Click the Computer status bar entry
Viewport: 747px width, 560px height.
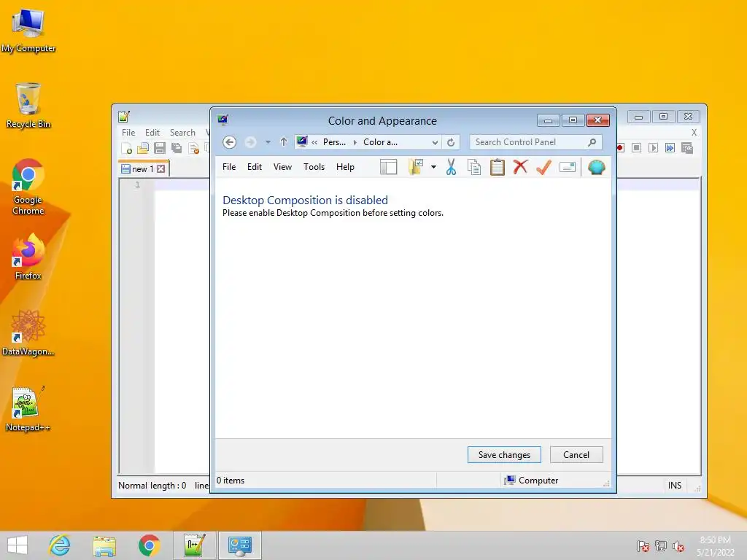[x=531, y=480]
